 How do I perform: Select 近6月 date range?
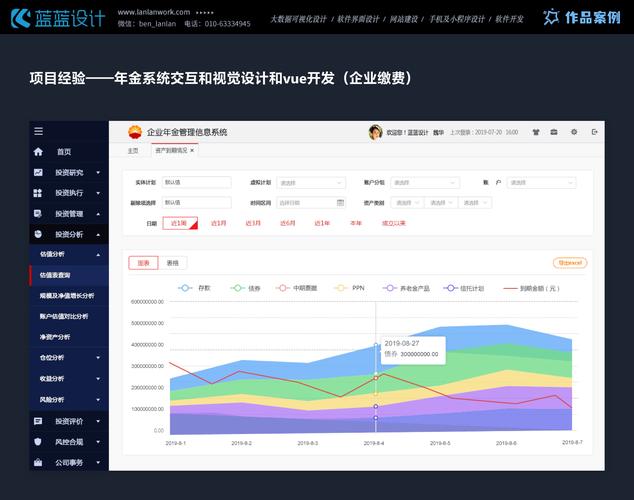point(288,223)
